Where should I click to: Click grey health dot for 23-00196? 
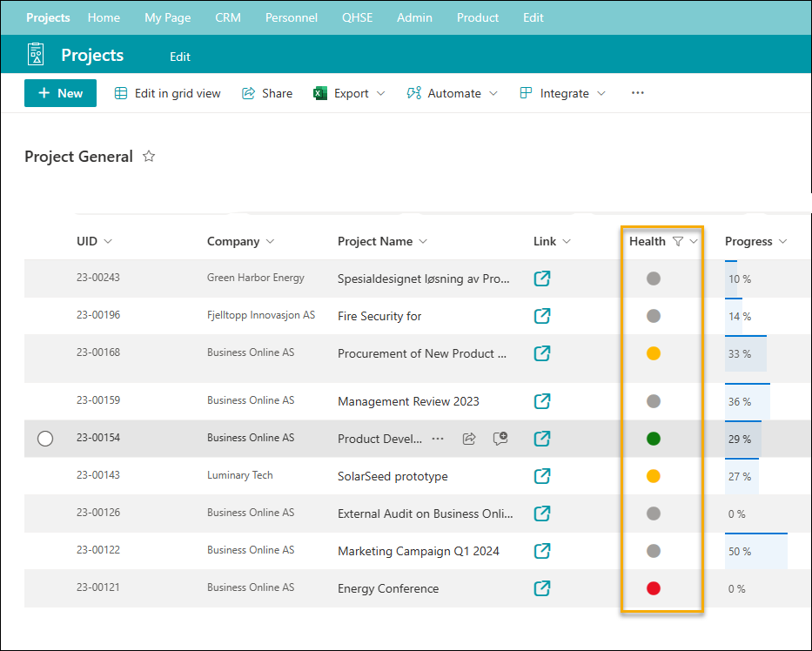tap(654, 316)
